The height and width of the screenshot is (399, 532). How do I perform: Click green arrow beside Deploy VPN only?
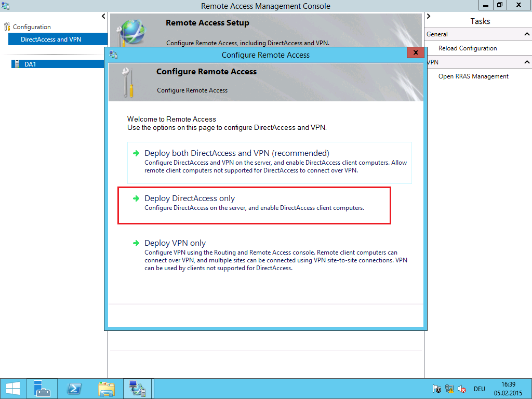136,243
